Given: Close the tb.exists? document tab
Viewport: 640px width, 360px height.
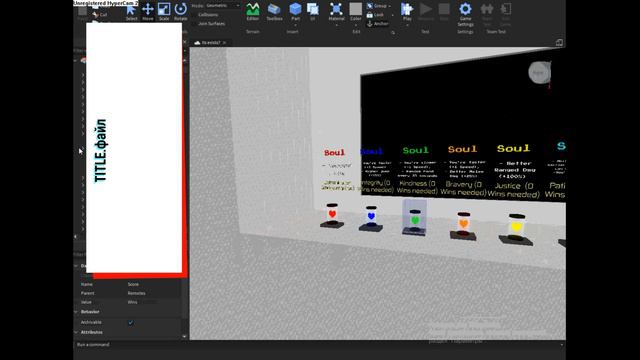Looking at the screenshot, I should pos(224,42).
